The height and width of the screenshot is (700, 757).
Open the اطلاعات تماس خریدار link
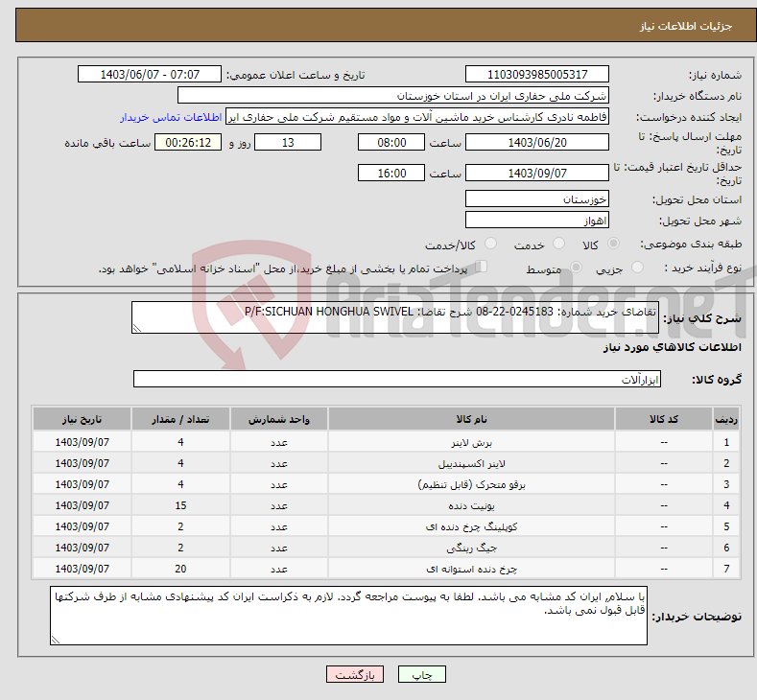171,117
